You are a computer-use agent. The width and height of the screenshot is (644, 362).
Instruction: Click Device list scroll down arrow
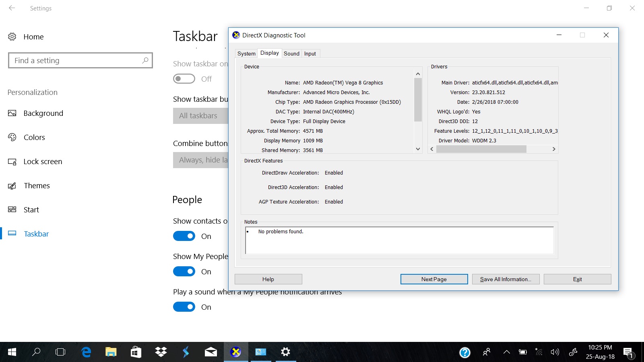(x=418, y=149)
